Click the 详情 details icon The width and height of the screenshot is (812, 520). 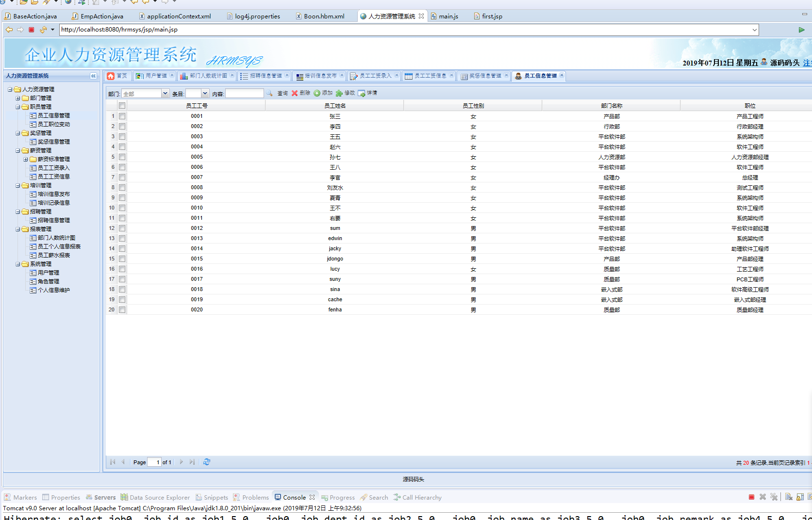click(x=362, y=93)
